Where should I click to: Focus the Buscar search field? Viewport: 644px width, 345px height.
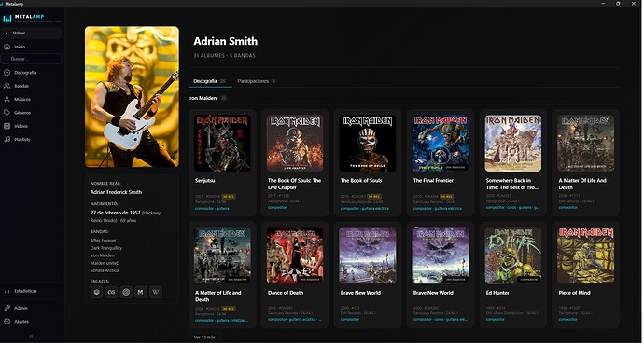(x=31, y=59)
